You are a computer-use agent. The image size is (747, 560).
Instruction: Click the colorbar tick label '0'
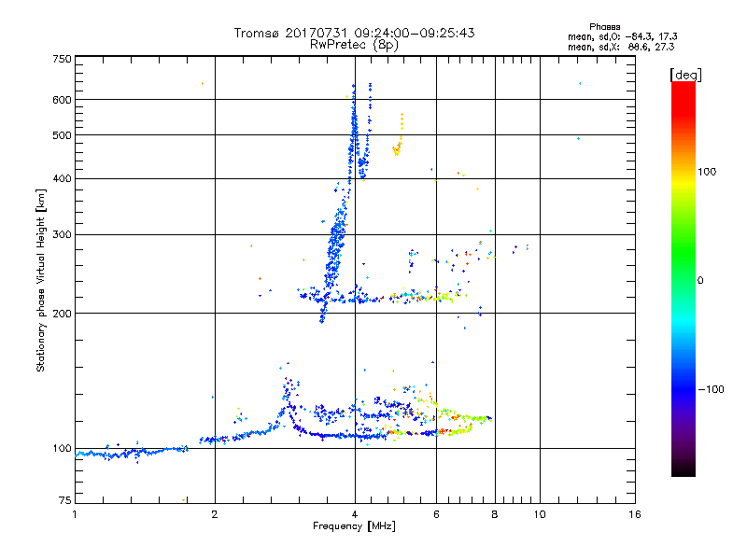pyautogui.click(x=699, y=281)
